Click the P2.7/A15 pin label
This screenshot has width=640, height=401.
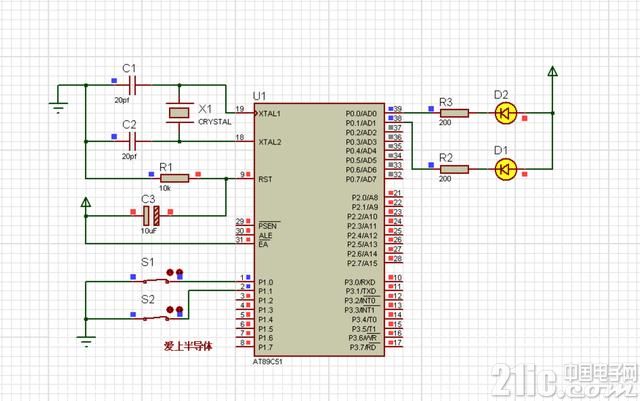pyautogui.click(x=362, y=263)
